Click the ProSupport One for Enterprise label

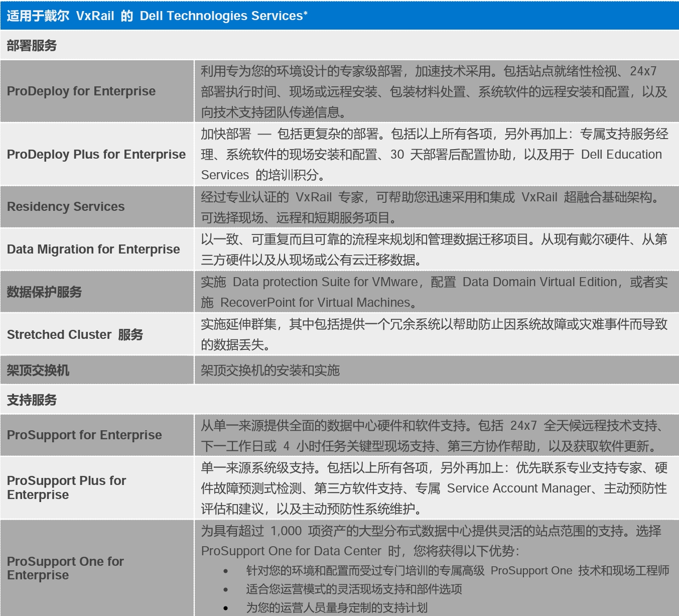pyautogui.click(x=65, y=568)
